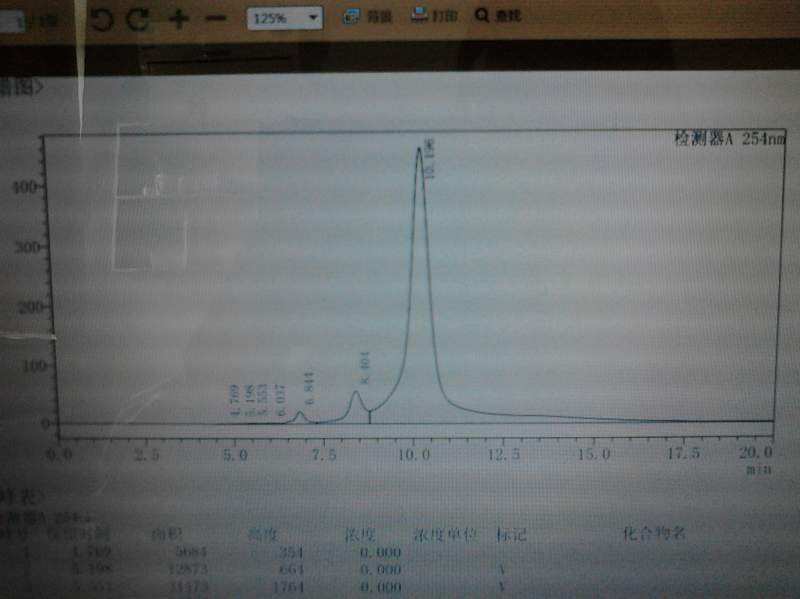Click the 高度 column header

[x=262, y=535]
